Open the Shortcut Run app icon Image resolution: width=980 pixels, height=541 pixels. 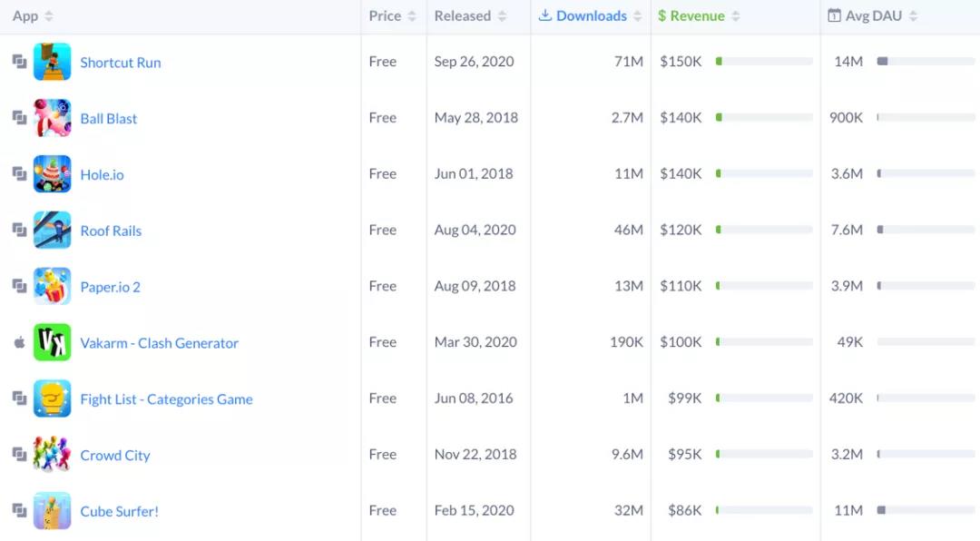52,62
